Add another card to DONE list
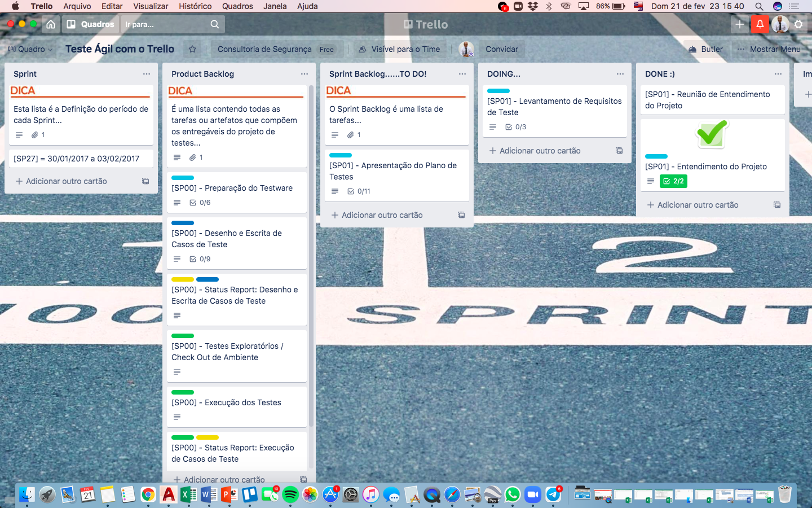 click(x=692, y=205)
